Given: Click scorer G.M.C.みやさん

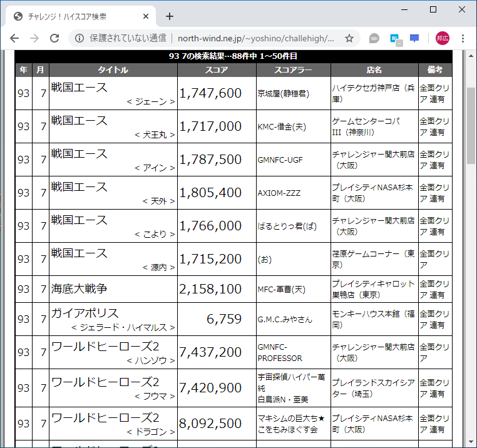Looking at the screenshot, I should point(285,320).
